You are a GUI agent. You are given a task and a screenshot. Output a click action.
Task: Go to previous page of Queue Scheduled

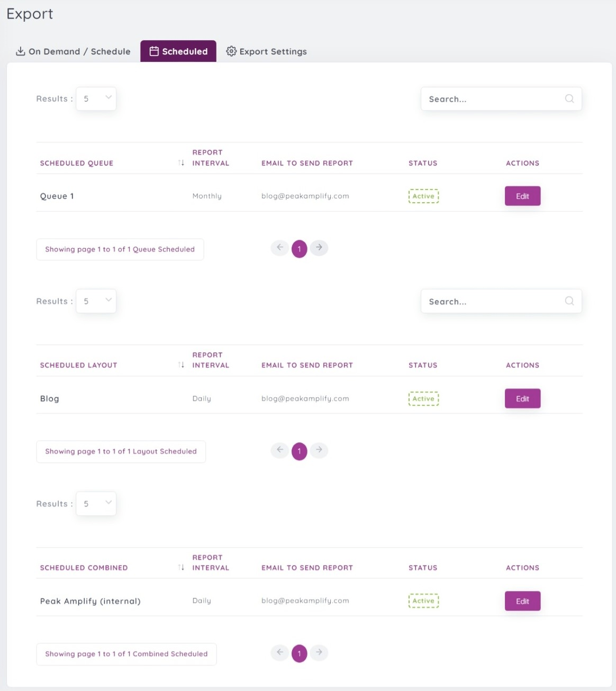[280, 248]
